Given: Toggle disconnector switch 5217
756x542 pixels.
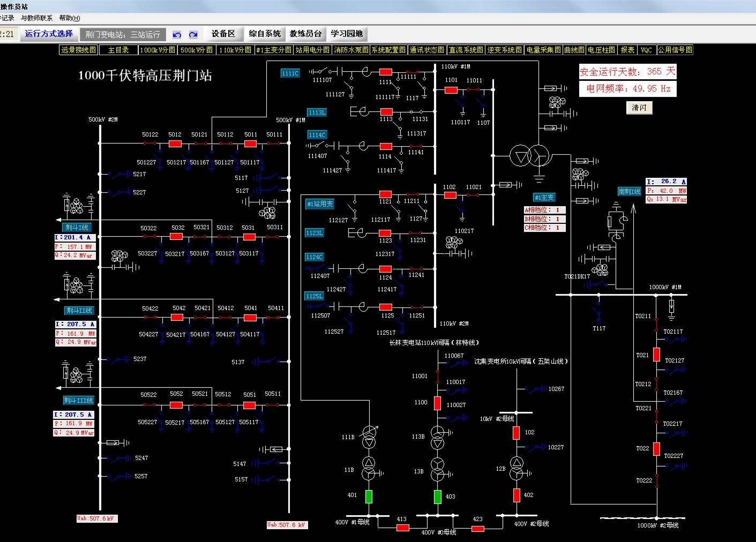Looking at the screenshot, I should 118,174.
